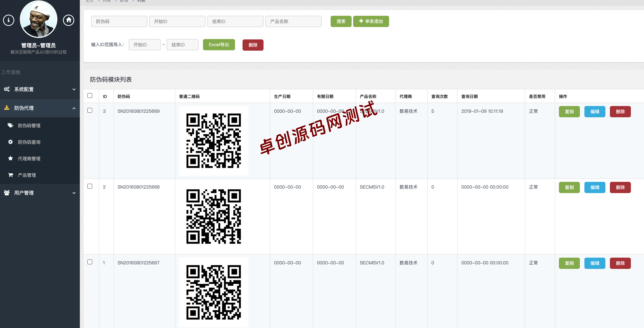Check the box for row ID 1
This screenshot has height=328, width=644.
click(x=90, y=262)
